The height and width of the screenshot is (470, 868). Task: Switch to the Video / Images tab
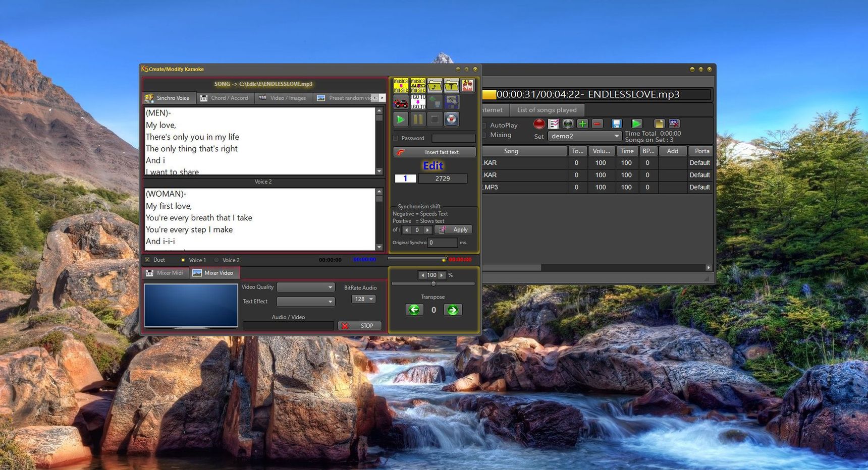tap(283, 98)
